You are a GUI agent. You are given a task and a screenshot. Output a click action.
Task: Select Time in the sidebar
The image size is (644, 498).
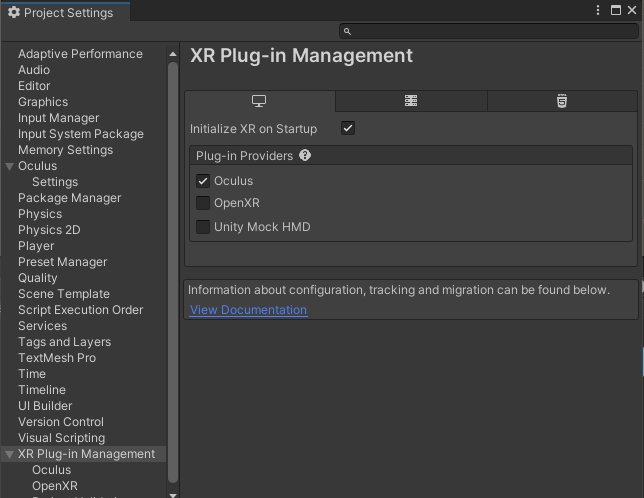tap(32, 374)
